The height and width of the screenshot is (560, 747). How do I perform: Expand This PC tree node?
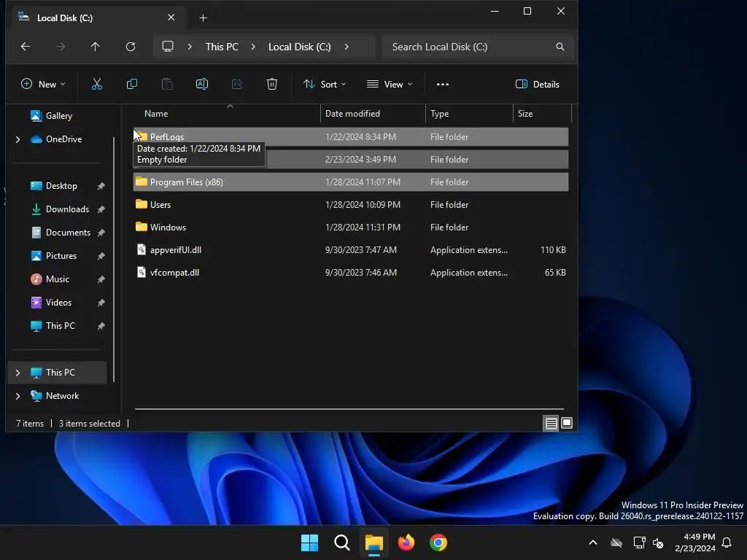(x=18, y=373)
